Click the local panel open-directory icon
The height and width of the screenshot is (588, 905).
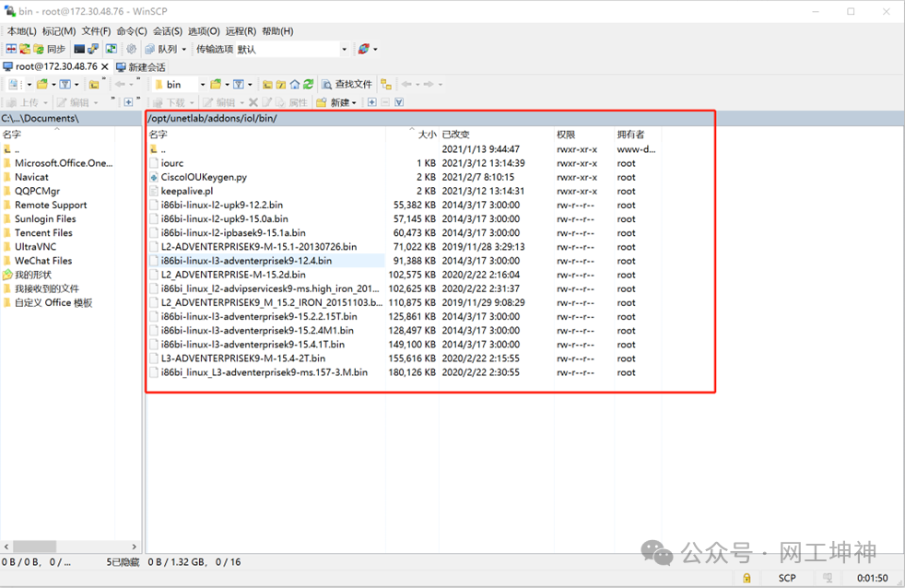[42, 84]
